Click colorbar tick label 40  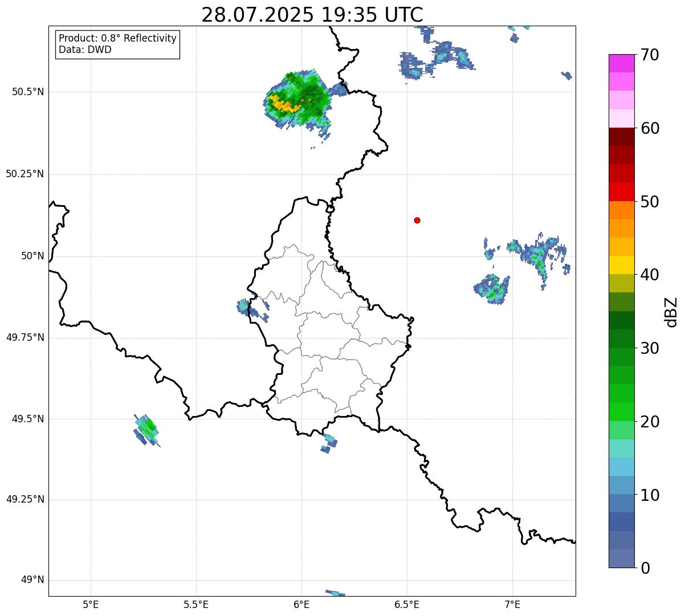coord(650,275)
